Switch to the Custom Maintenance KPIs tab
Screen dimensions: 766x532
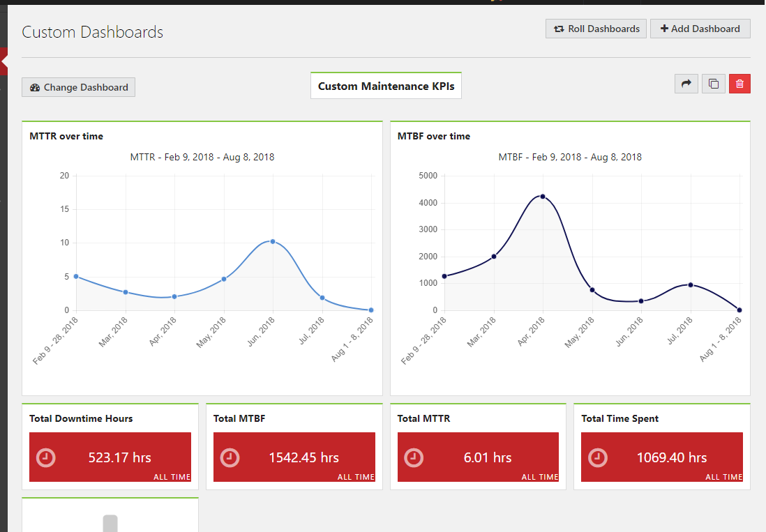(386, 85)
